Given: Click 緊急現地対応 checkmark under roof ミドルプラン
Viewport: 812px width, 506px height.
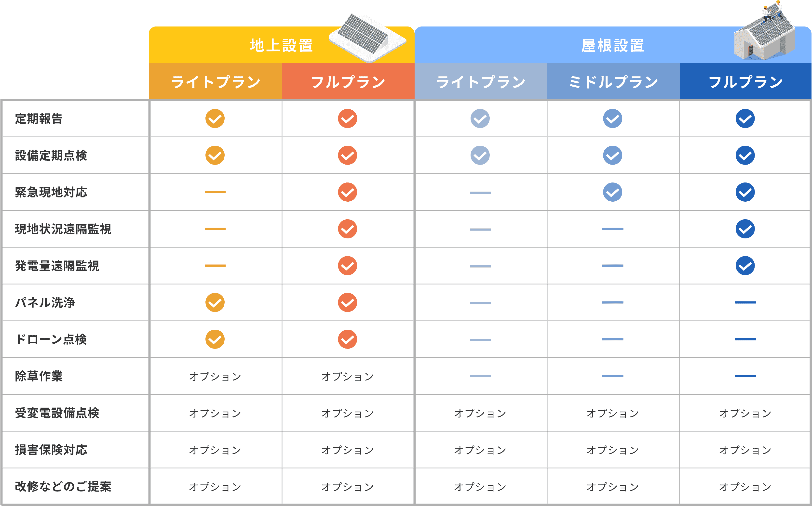Looking at the screenshot, I should click(x=613, y=192).
